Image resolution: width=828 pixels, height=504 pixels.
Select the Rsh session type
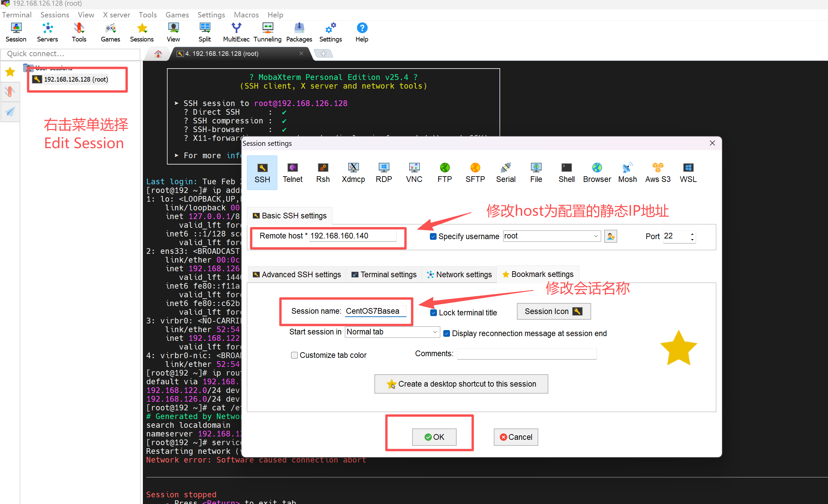pyautogui.click(x=323, y=173)
